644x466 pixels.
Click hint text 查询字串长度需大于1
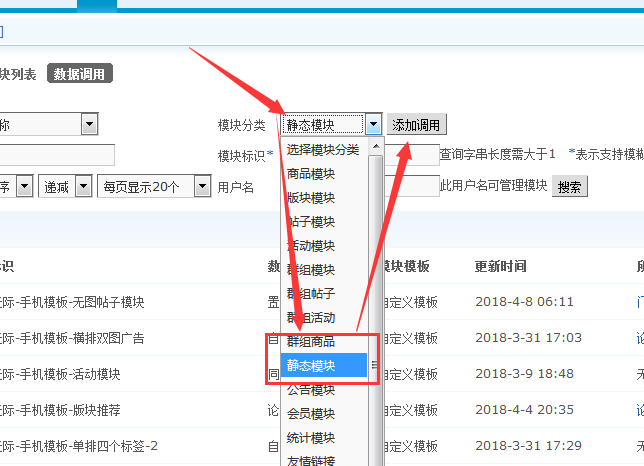click(497, 154)
